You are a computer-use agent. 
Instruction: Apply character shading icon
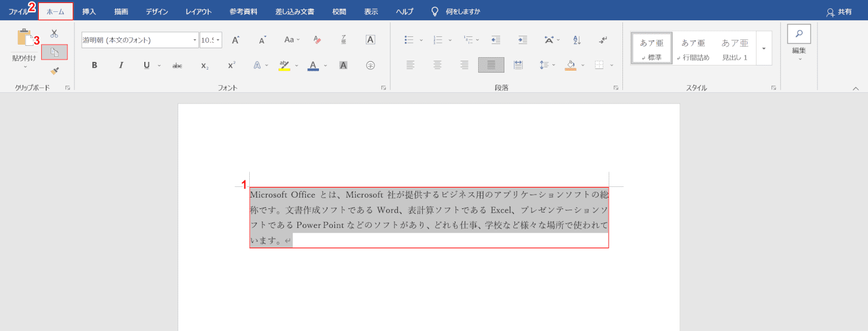(343, 65)
